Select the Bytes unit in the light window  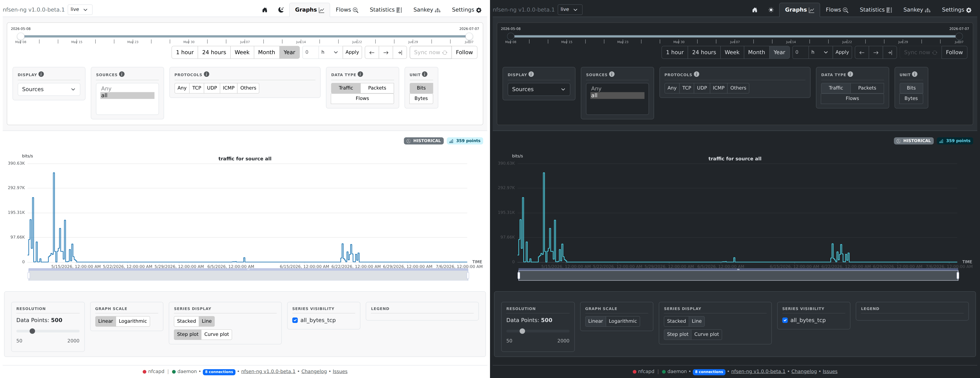point(421,98)
